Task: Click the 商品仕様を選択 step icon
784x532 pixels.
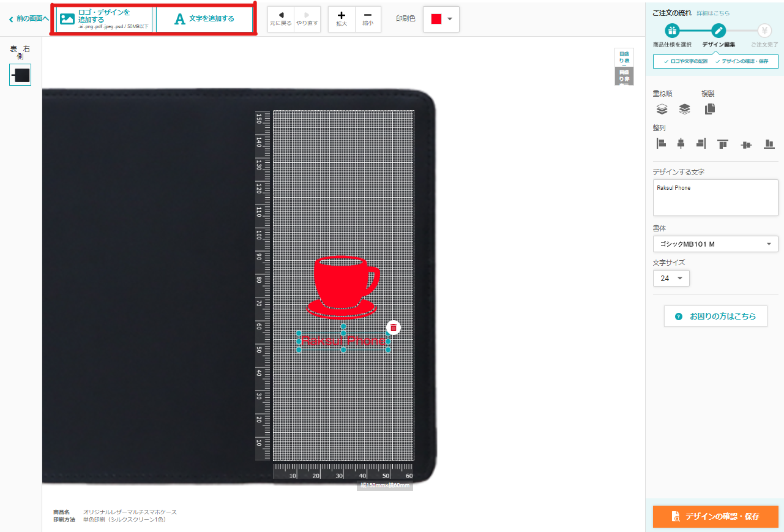Action: click(672, 31)
